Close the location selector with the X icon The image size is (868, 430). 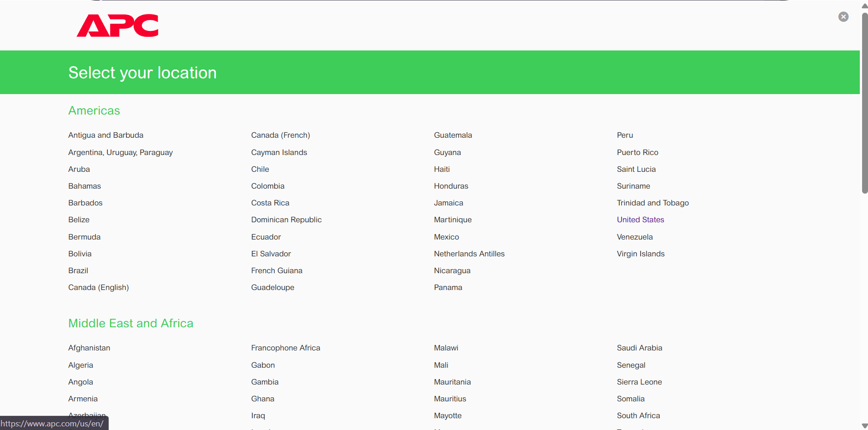tap(843, 17)
